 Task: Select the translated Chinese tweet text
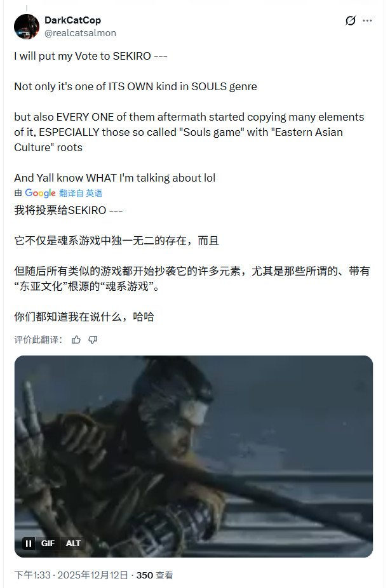point(192,264)
